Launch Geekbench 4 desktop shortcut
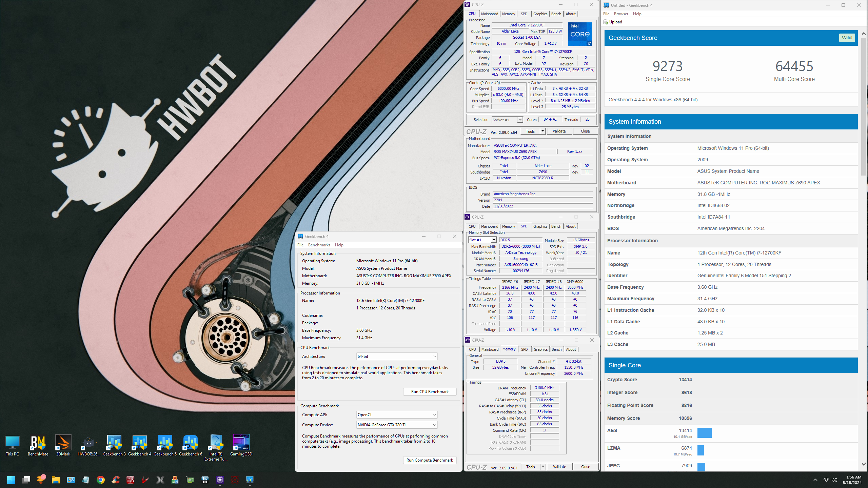 click(139, 446)
